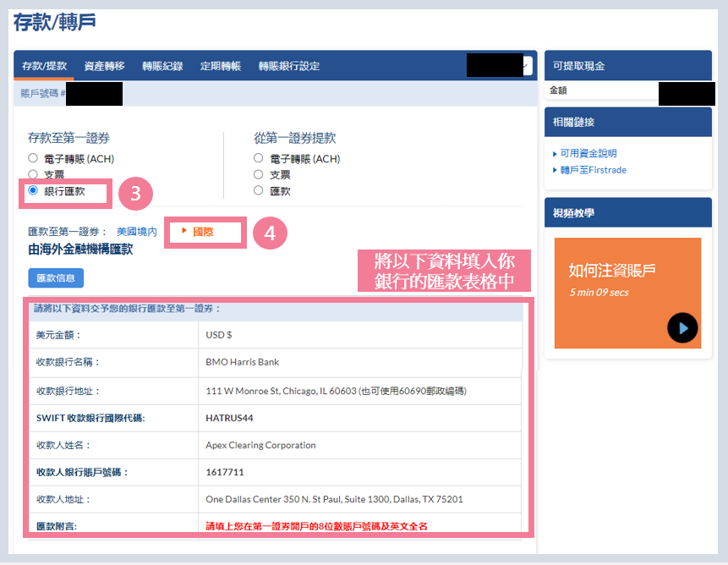
Task: Open the 可用資金說明 link
Action: tap(588, 153)
